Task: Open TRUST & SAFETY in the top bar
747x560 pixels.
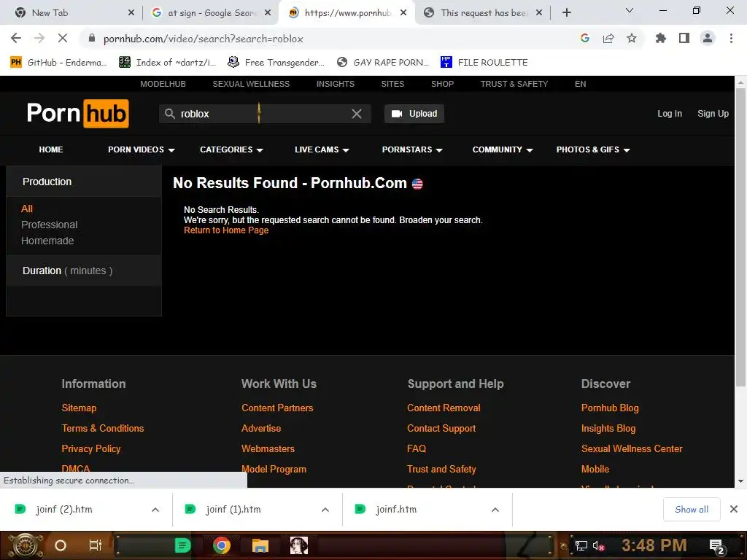Action: pos(514,84)
